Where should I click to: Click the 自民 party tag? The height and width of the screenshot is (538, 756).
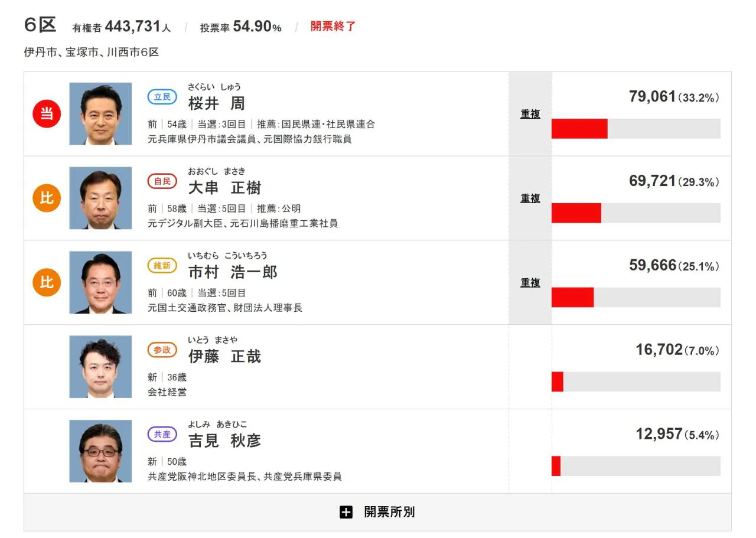[x=162, y=181]
